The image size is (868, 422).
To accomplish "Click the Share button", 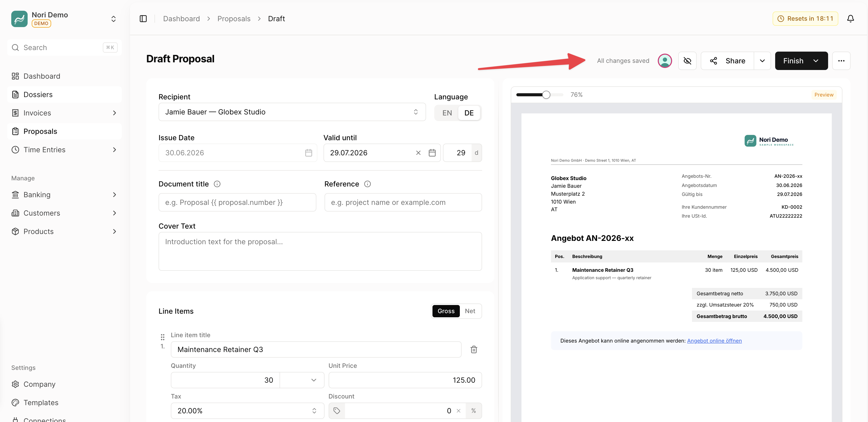I will click(x=728, y=61).
